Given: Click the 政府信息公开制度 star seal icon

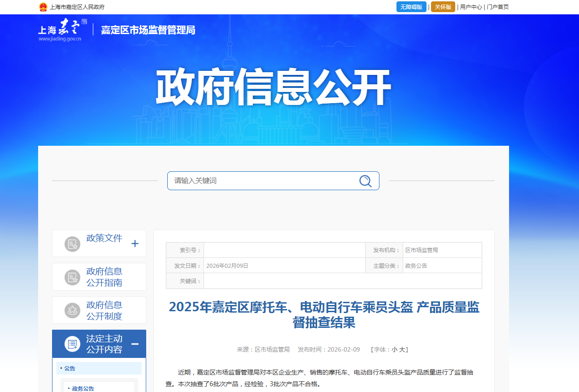Looking at the screenshot, I should (72, 309).
